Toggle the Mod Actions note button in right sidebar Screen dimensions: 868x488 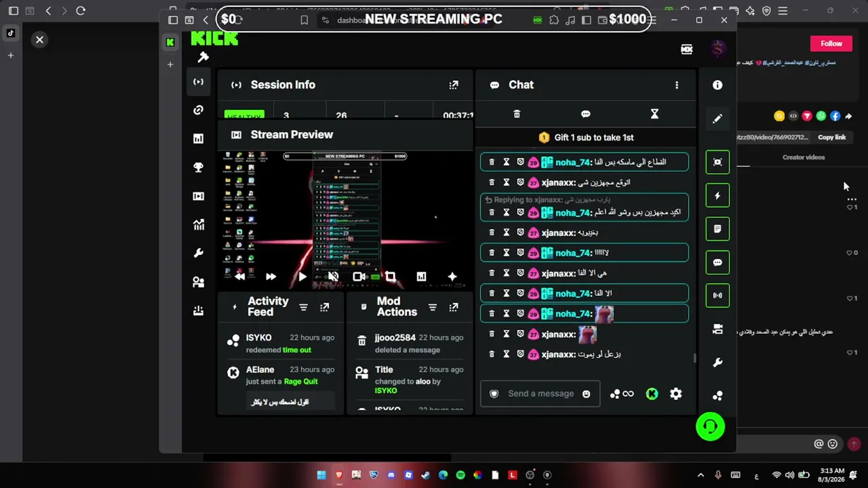717,229
